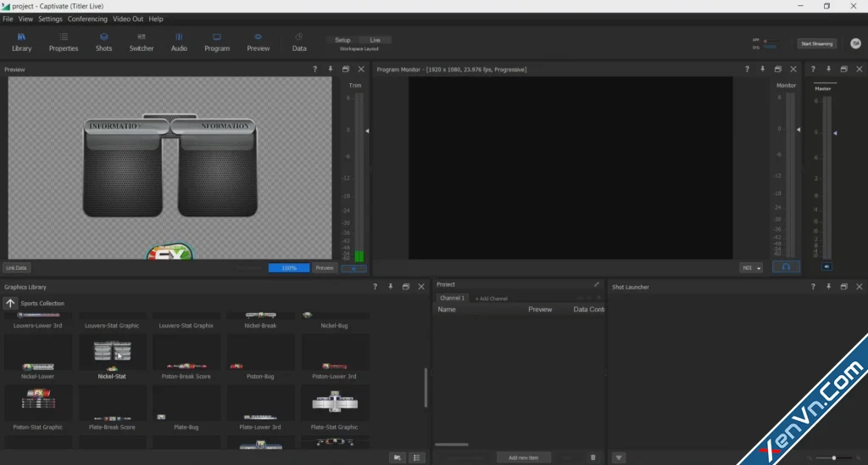Click the Graphics Library vertical scrollbar
The width and height of the screenshot is (868, 465).
(426, 388)
